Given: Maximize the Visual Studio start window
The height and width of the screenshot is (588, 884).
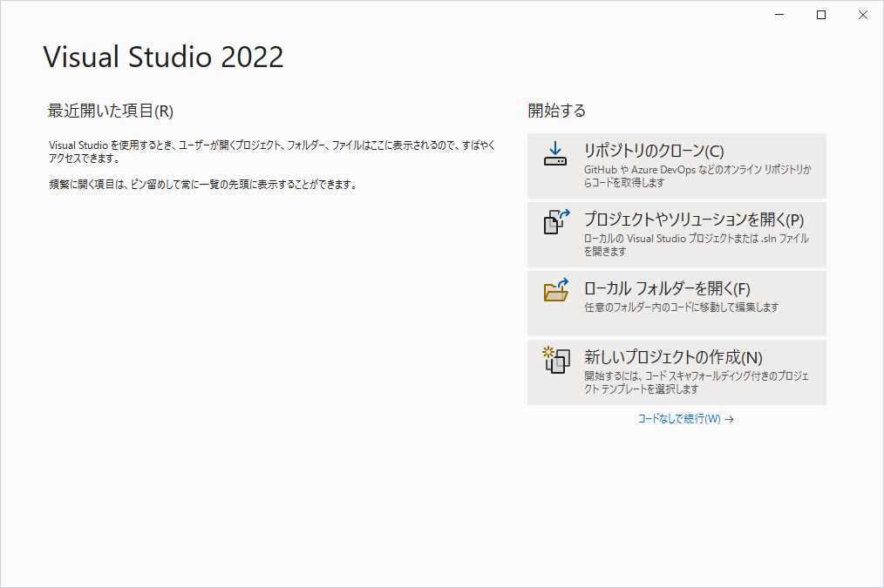Looking at the screenshot, I should point(820,15).
